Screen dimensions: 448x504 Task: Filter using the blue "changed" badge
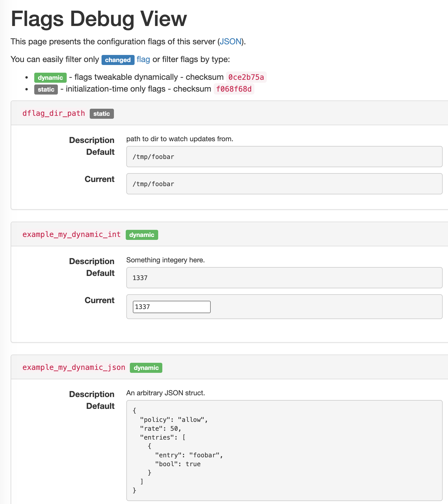tap(117, 60)
